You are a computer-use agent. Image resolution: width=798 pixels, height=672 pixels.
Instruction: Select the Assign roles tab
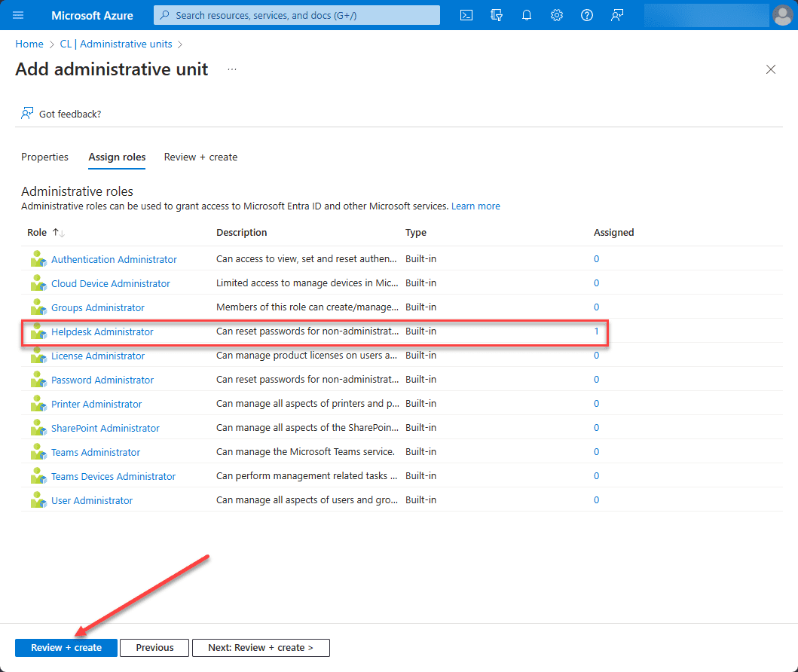point(117,157)
